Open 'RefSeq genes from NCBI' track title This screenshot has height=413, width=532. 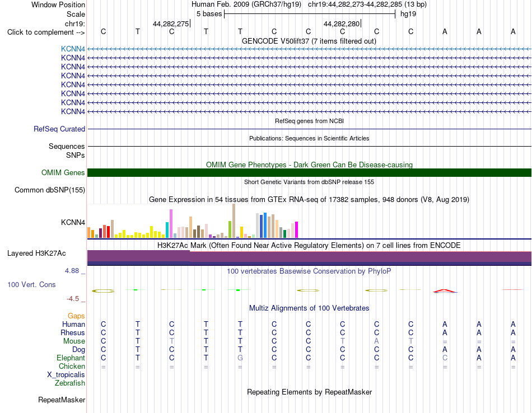(x=310, y=121)
